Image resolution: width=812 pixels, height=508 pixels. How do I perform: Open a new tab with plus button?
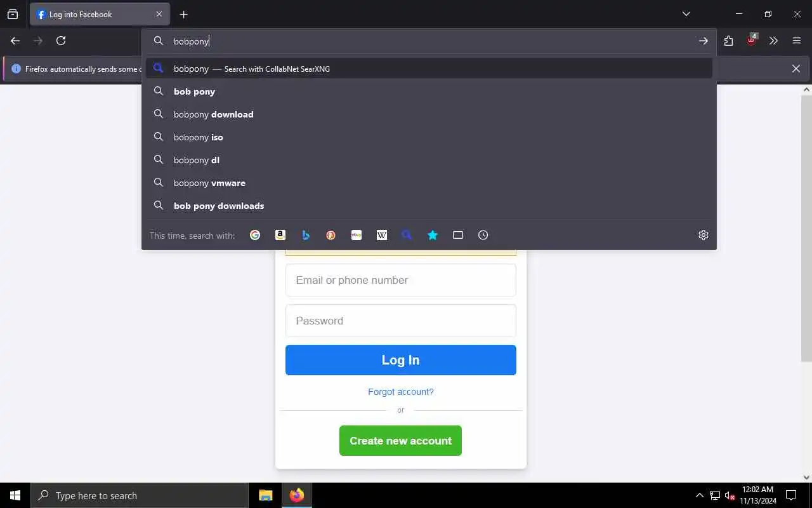183,14
